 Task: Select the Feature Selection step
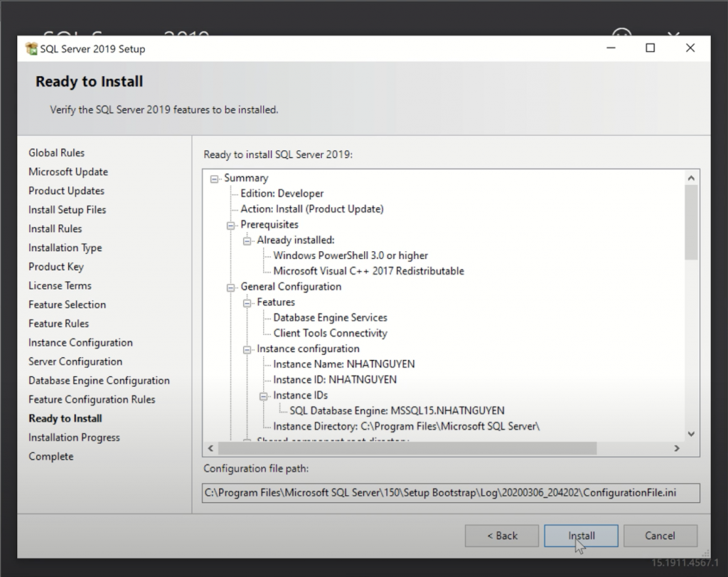(x=68, y=305)
